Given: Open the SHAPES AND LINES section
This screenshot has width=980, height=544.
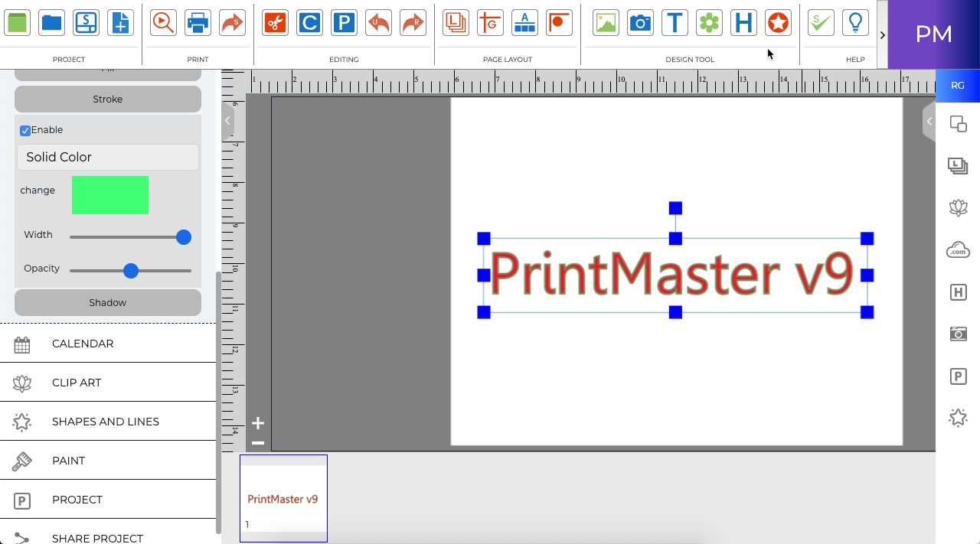Looking at the screenshot, I should click(x=106, y=421).
